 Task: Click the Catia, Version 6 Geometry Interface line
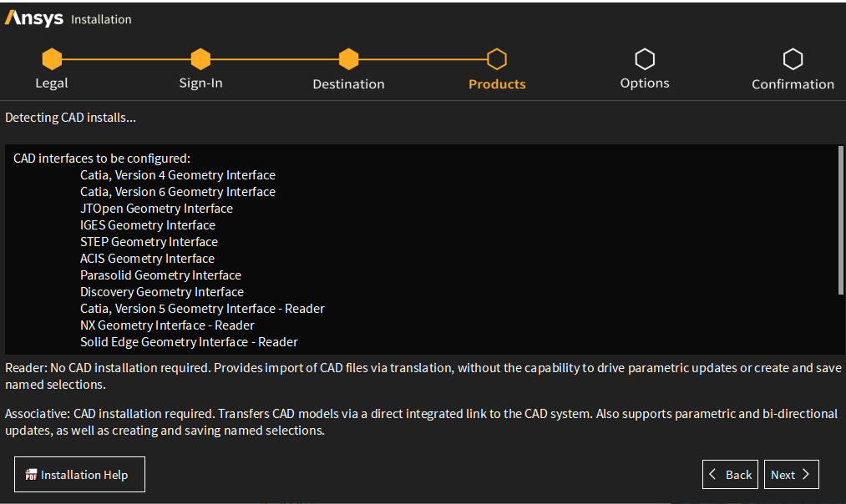click(177, 192)
